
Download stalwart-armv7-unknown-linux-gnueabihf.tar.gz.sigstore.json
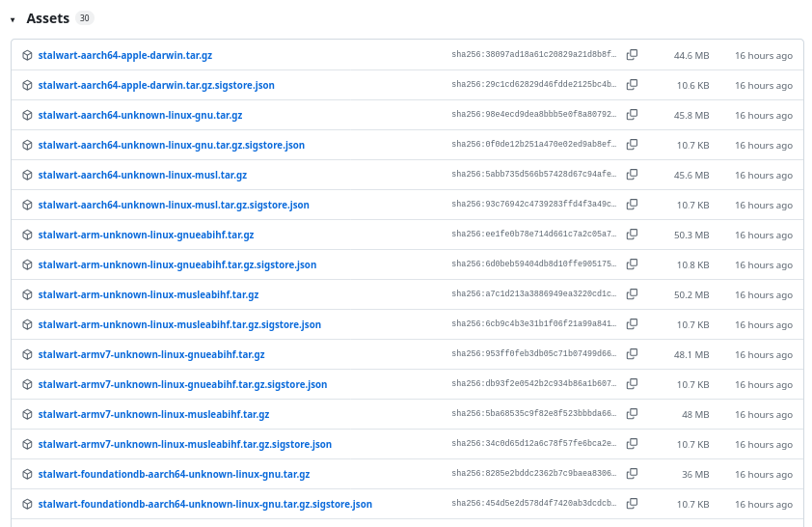(x=182, y=384)
